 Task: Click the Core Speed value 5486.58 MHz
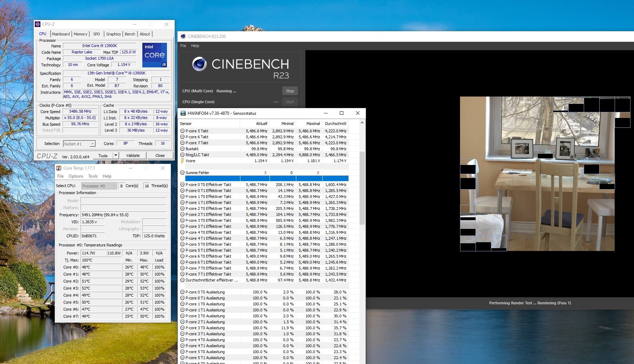click(x=80, y=112)
